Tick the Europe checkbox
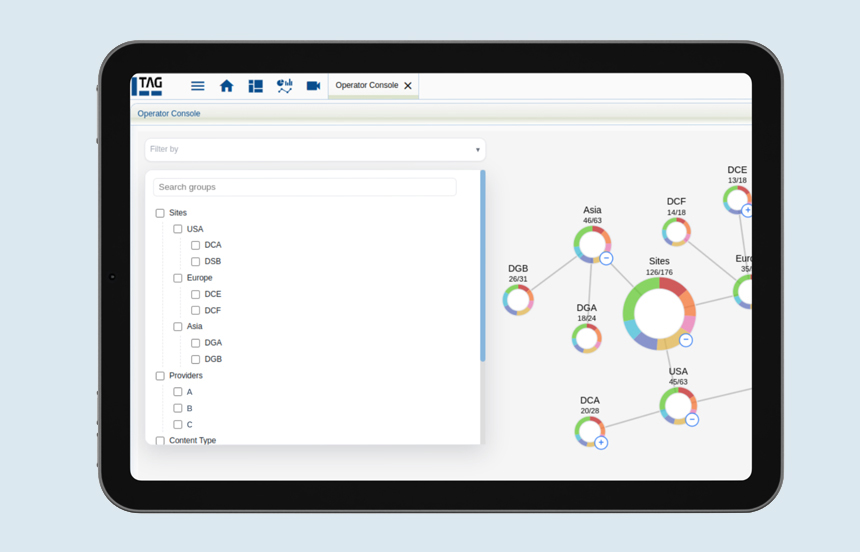 pyautogui.click(x=178, y=278)
